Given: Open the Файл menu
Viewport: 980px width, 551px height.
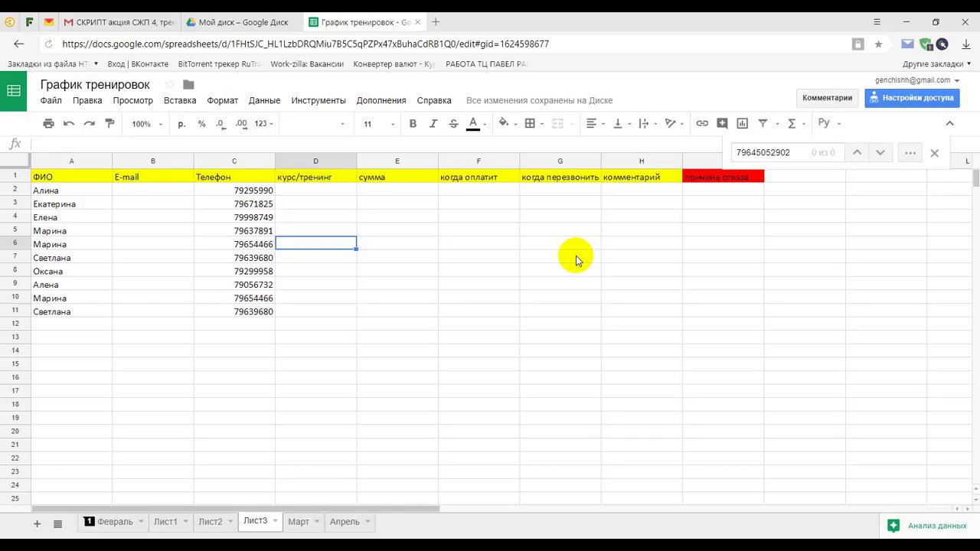Looking at the screenshot, I should pyautogui.click(x=51, y=100).
